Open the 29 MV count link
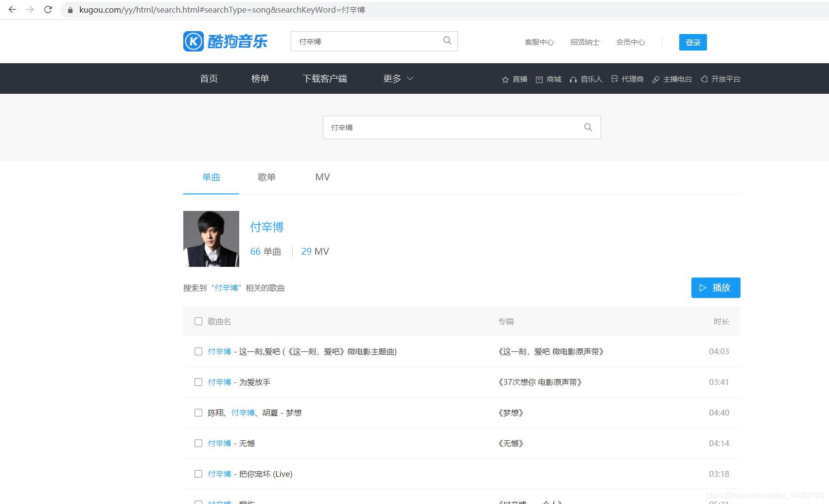 pos(315,251)
